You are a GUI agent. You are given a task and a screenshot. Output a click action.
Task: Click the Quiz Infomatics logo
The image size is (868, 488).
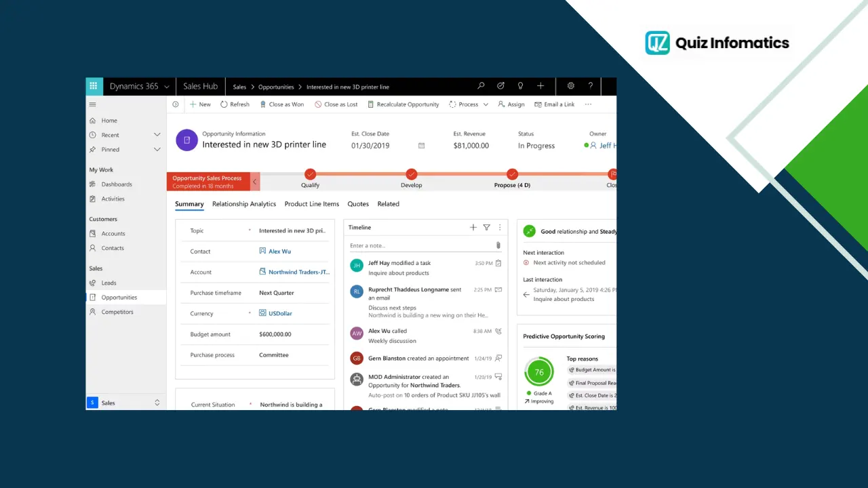point(717,43)
